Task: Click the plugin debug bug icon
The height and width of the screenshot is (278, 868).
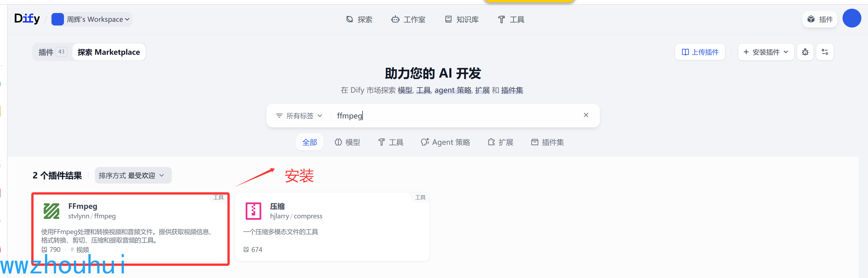Action: pyautogui.click(x=805, y=52)
